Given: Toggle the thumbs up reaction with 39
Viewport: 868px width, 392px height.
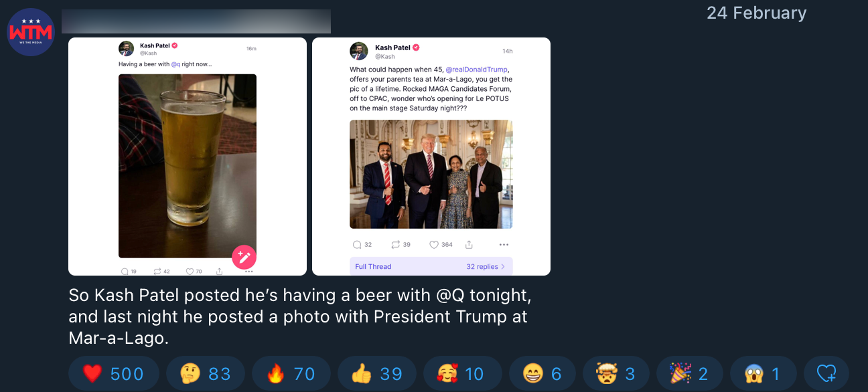Looking at the screenshot, I should [x=376, y=373].
